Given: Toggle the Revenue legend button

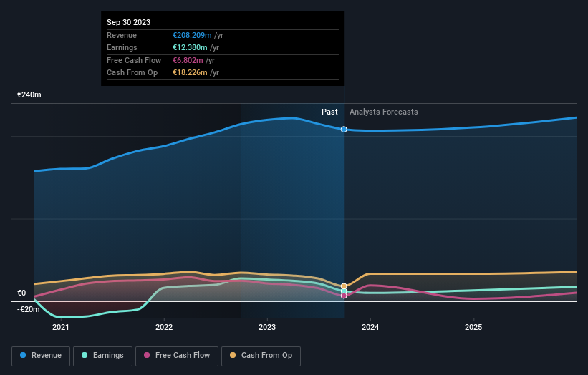Looking at the screenshot, I should pos(41,356).
